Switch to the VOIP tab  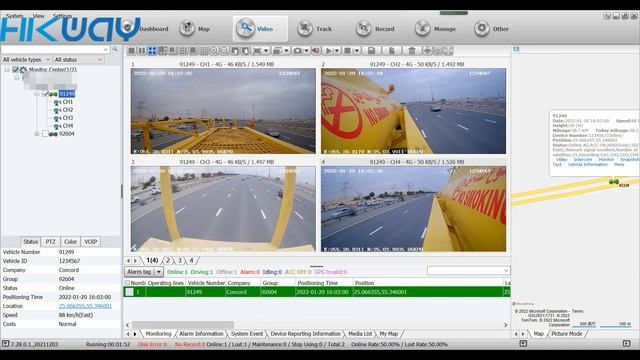coord(91,242)
